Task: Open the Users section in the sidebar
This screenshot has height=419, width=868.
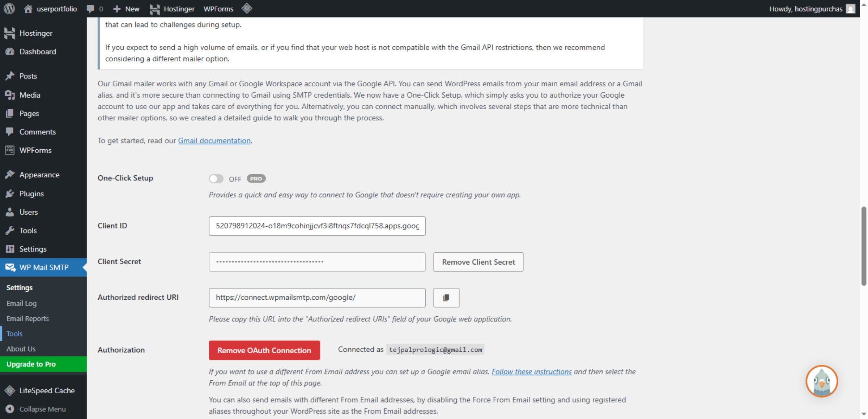Action: (x=29, y=212)
